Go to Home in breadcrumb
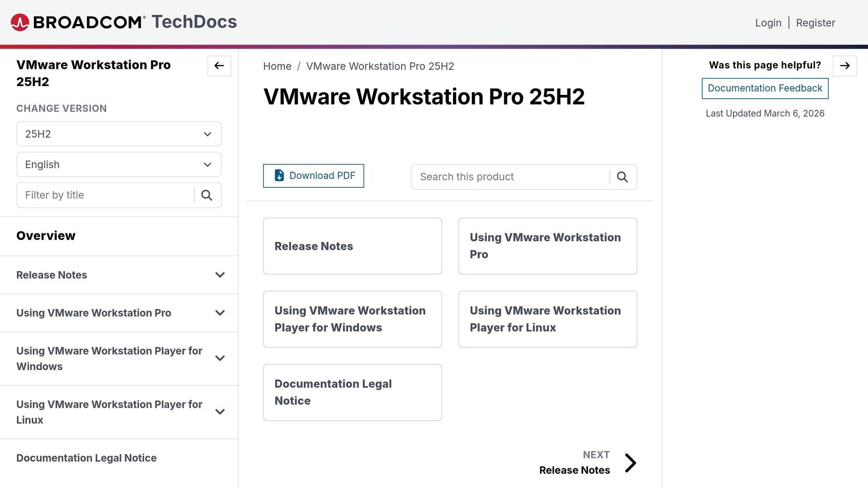Viewport: 868px width, 488px height. (x=277, y=67)
